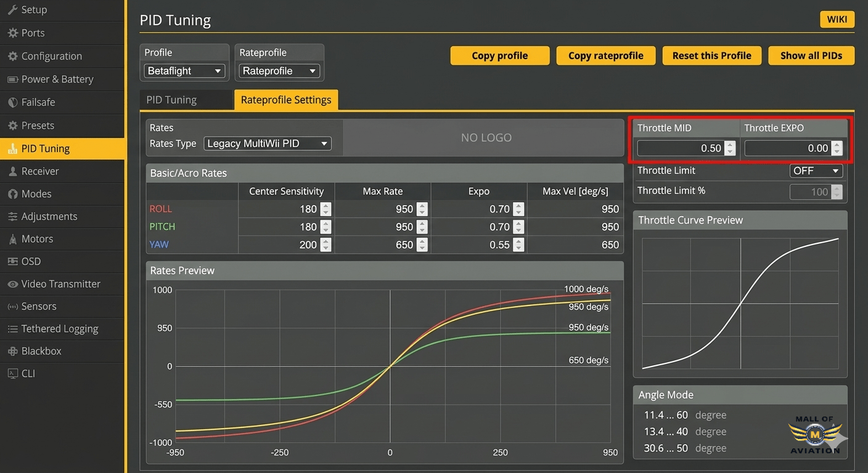Click the Setup wrench icon in sidebar
Viewport: 868px width, 473px height.
(12, 10)
